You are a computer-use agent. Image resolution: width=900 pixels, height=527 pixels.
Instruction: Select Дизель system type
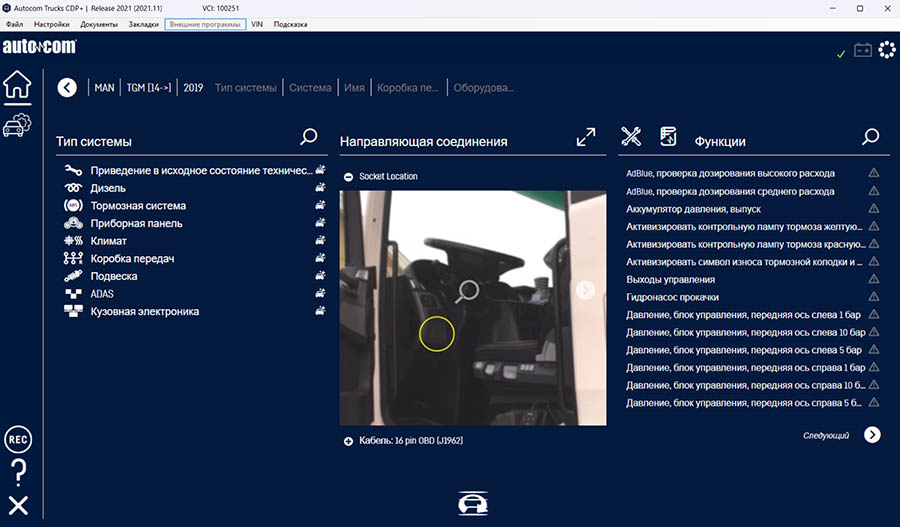(x=108, y=188)
